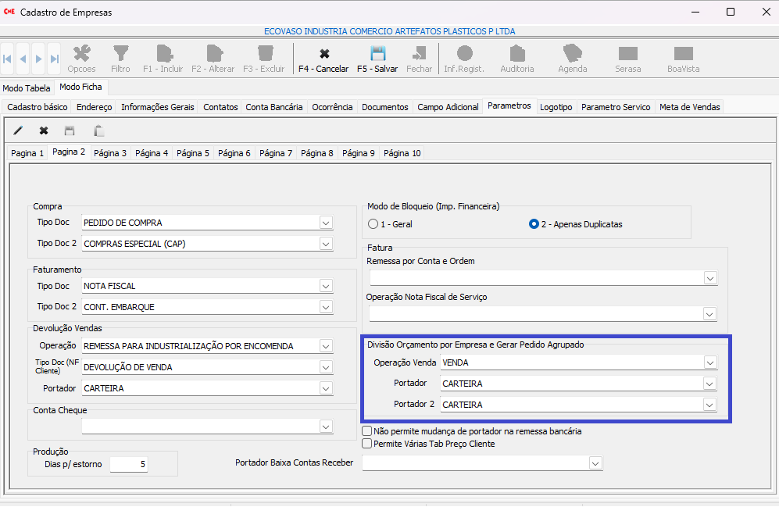The width and height of the screenshot is (779, 532).
Task: Enable 'Não permite mudança de portador' checkbox
Action: (x=367, y=431)
